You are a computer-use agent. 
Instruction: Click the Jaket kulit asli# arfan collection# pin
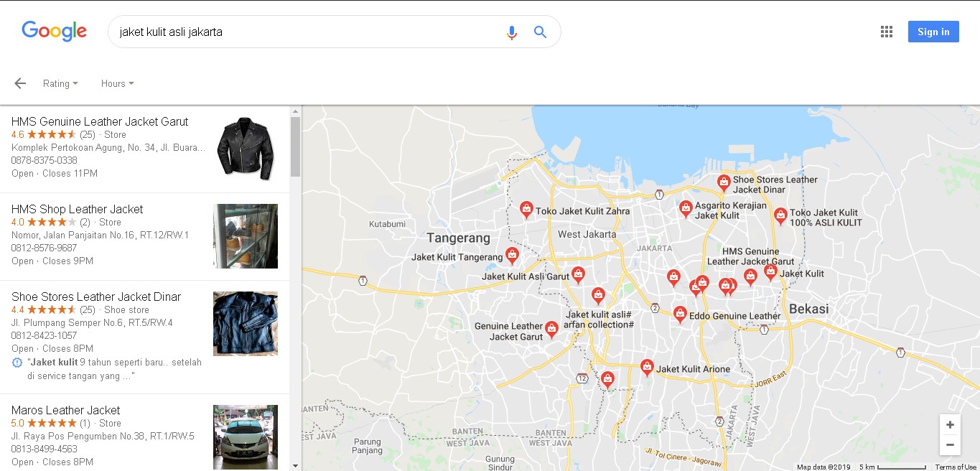coord(598,295)
